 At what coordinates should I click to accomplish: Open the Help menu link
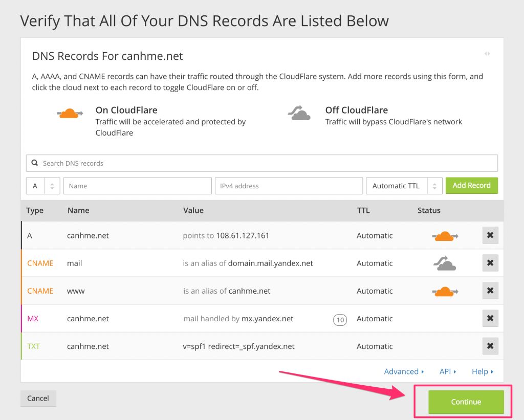pyautogui.click(x=482, y=371)
